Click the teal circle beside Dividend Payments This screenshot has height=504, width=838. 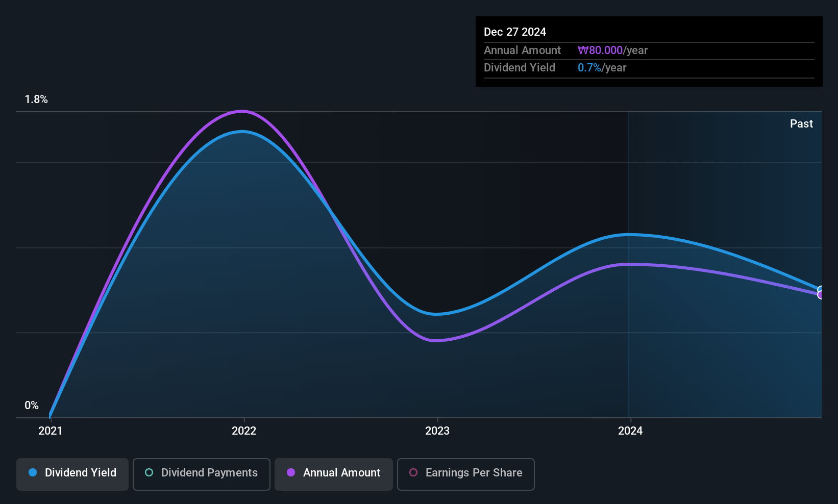click(149, 472)
